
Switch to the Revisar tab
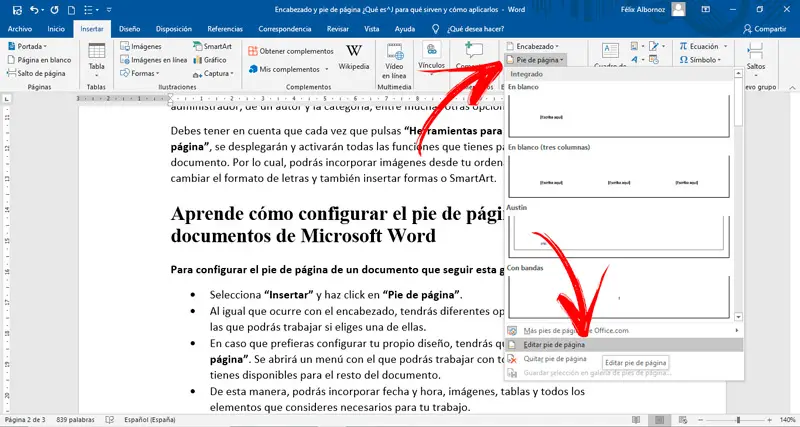(x=338, y=29)
